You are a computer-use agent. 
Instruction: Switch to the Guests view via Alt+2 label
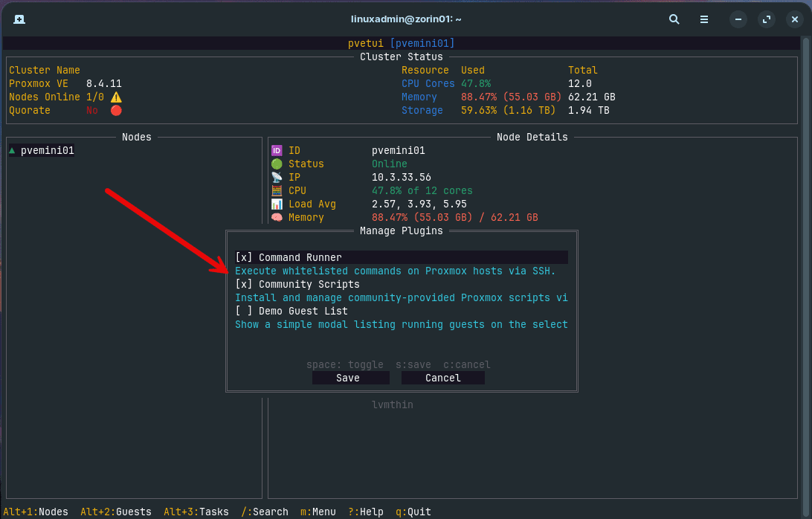115,512
